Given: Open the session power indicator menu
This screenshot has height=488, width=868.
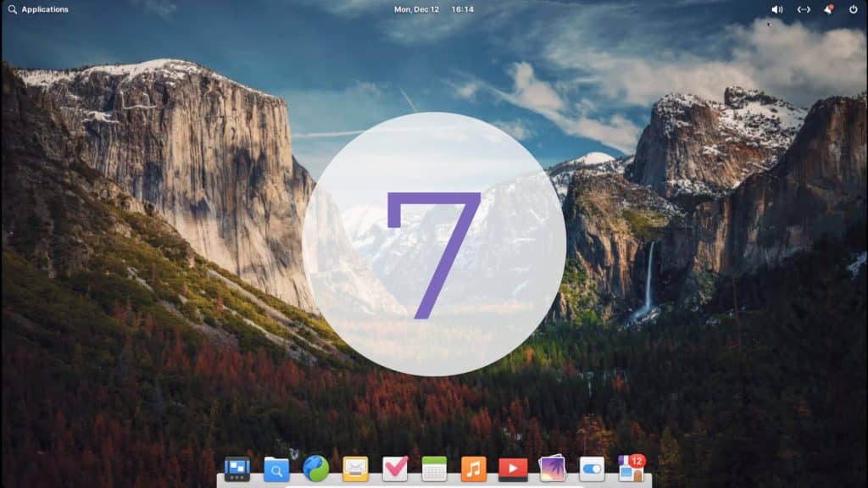Looking at the screenshot, I should (854, 10).
